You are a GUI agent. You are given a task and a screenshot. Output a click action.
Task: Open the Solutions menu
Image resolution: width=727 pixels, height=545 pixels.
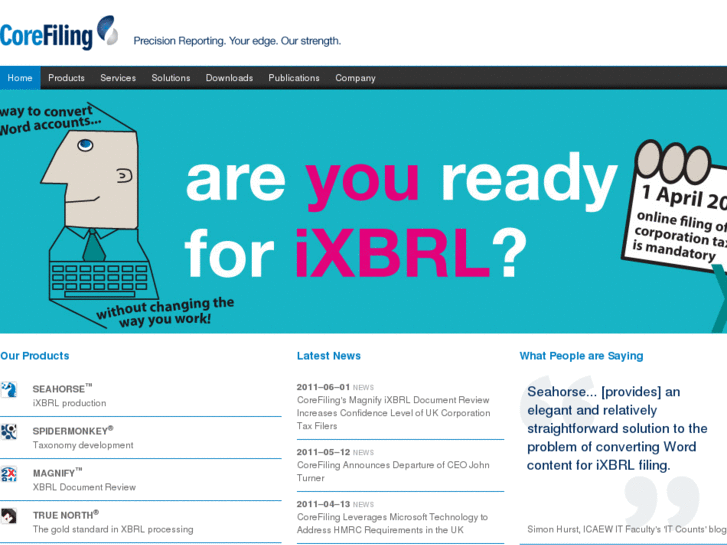(171, 78)
